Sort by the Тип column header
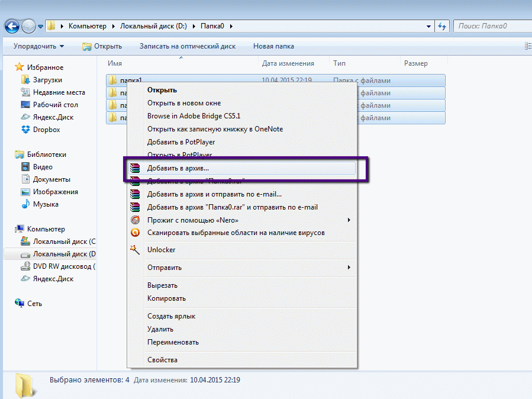 pyautogui.click(x=339, y=63)
